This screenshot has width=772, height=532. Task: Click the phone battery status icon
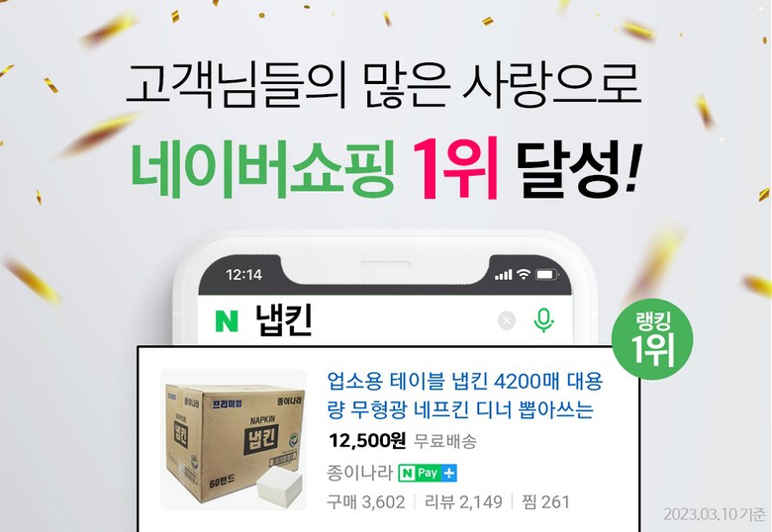547,274
